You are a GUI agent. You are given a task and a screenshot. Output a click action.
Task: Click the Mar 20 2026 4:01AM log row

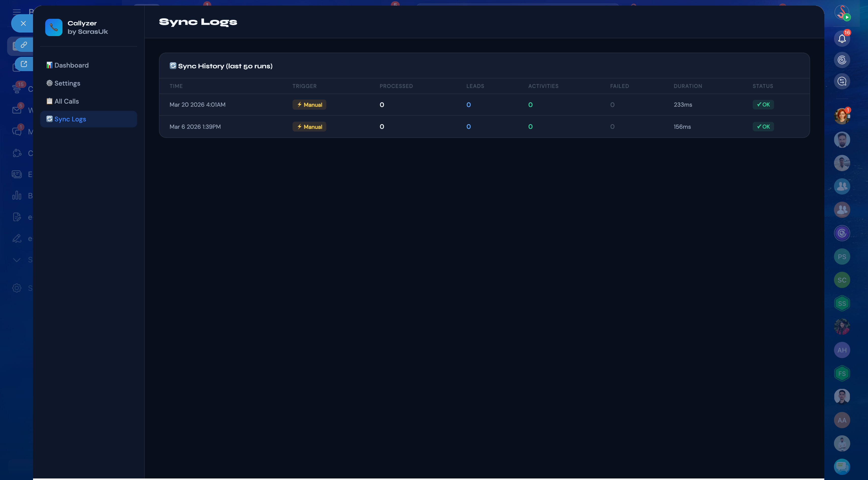click(198, 104)
